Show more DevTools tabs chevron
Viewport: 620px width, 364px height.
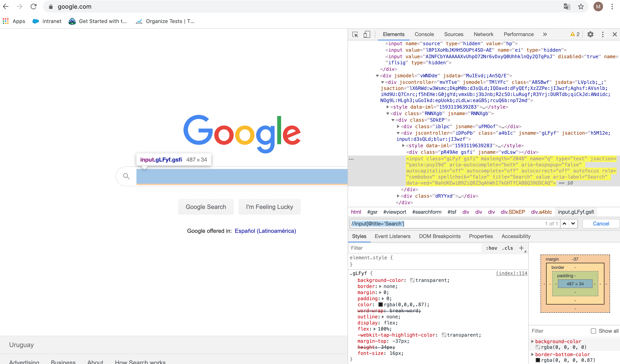(545, 35)
